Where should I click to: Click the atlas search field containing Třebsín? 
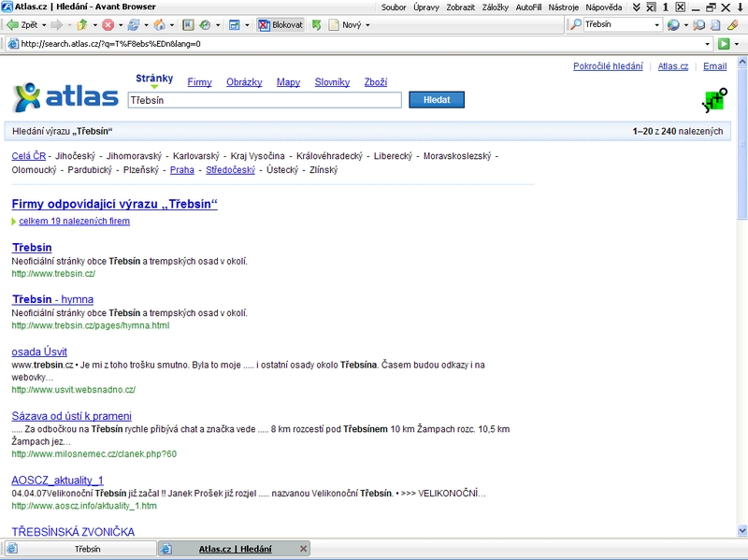pyautogui.click(x=265, y=100)
